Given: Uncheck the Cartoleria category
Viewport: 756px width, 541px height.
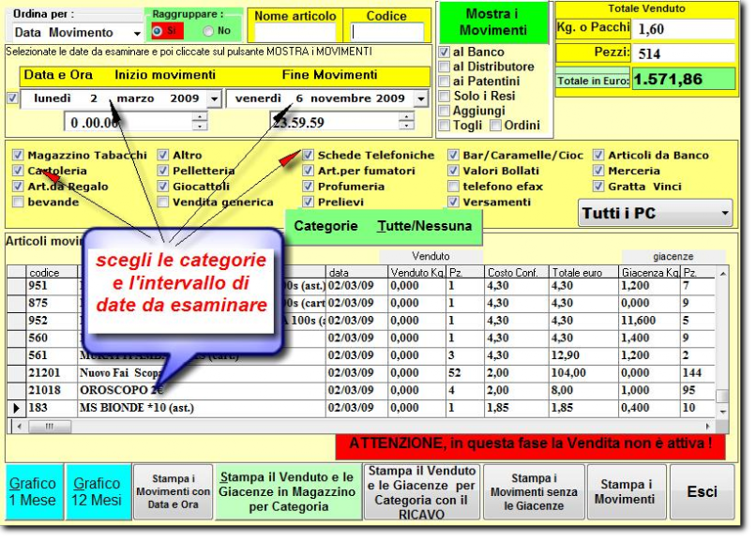Looking at the screenshot, I should point(18,171).
